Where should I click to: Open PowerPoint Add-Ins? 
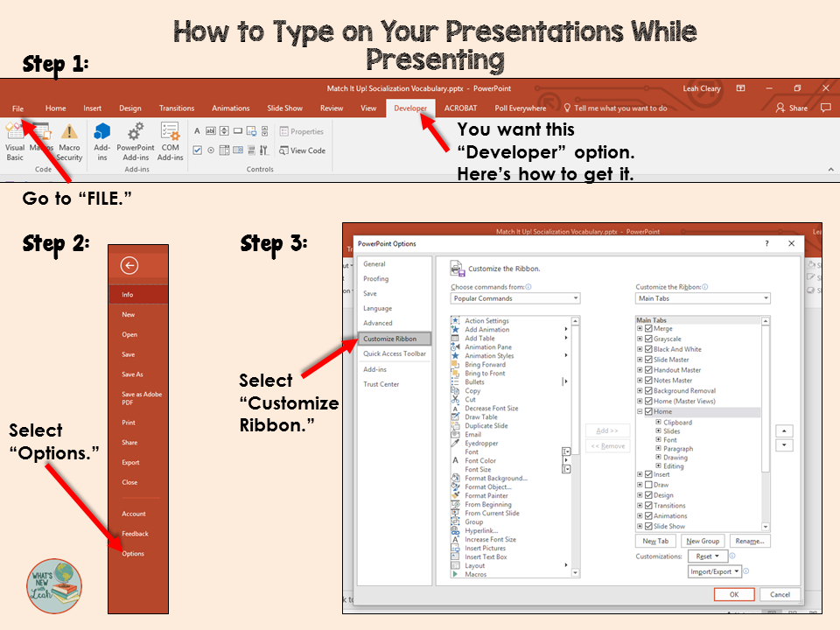[136, 142]
